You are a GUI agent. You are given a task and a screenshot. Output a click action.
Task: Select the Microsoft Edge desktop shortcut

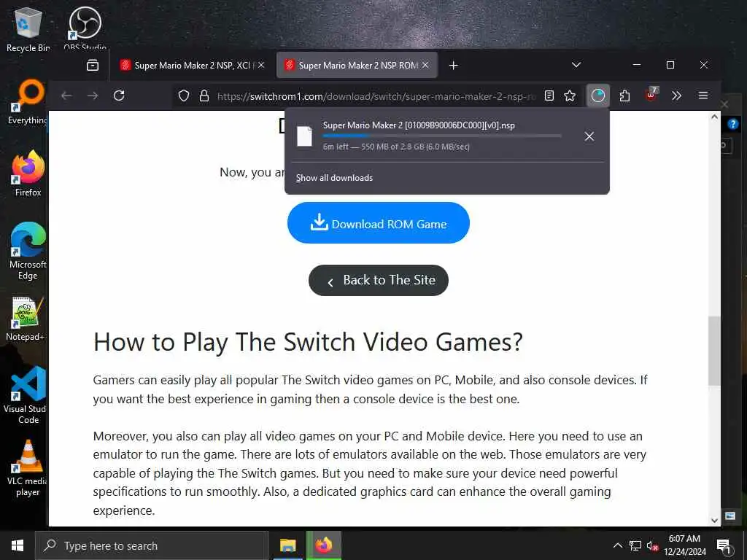coord(28,251)
